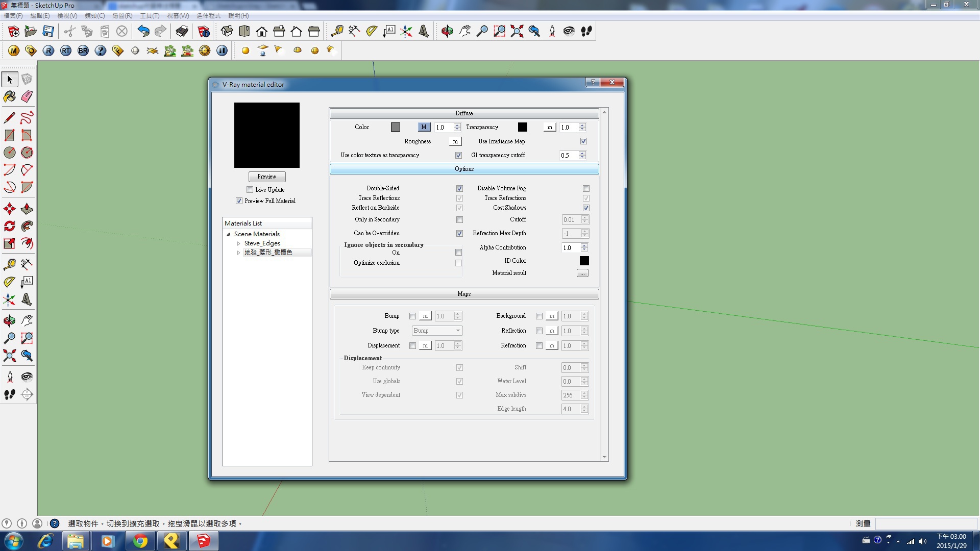The image size is (980, 551).
Task: Click the V-Ray render R icon
Action: click(x=48, y=51)
